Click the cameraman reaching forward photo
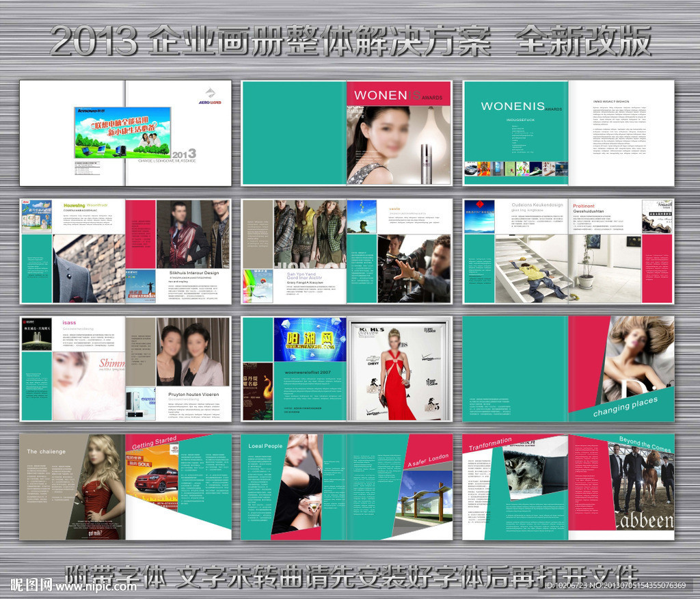This screenshot has height=599, width=700. pos(414,269)
